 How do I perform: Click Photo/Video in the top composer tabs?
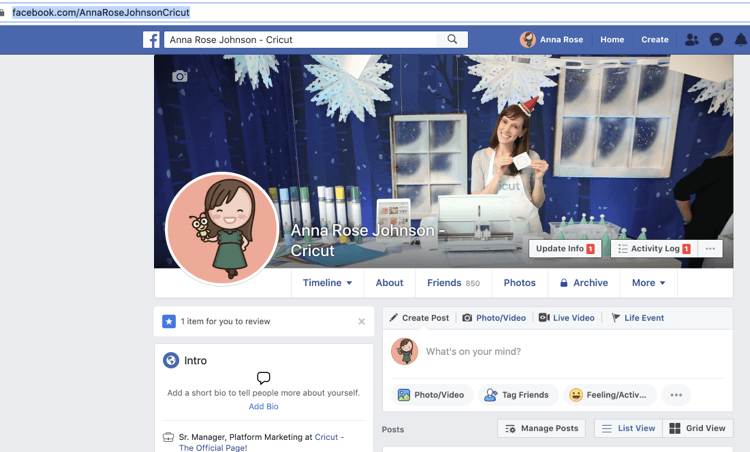[494, 318]
